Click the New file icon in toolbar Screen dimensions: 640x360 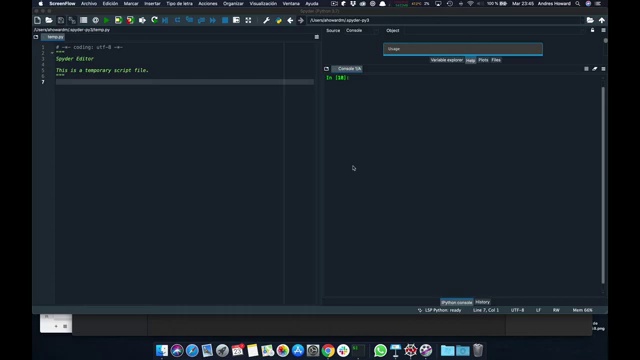tap(38, 20)
